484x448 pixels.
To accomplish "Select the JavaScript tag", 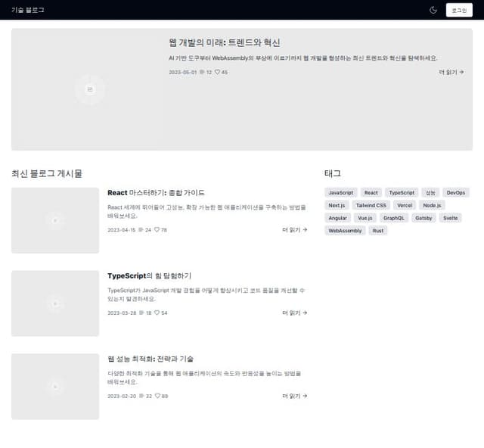I will [x=341, y=193].
